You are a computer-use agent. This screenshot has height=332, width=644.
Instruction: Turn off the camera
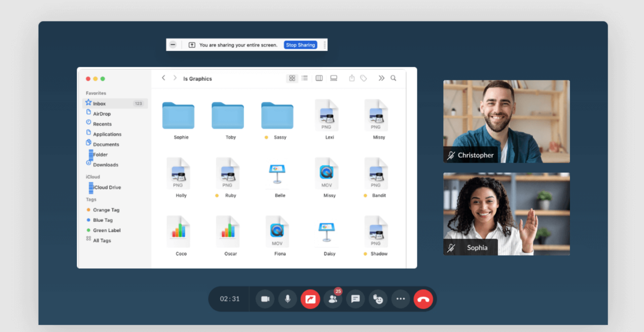point(265,299)
